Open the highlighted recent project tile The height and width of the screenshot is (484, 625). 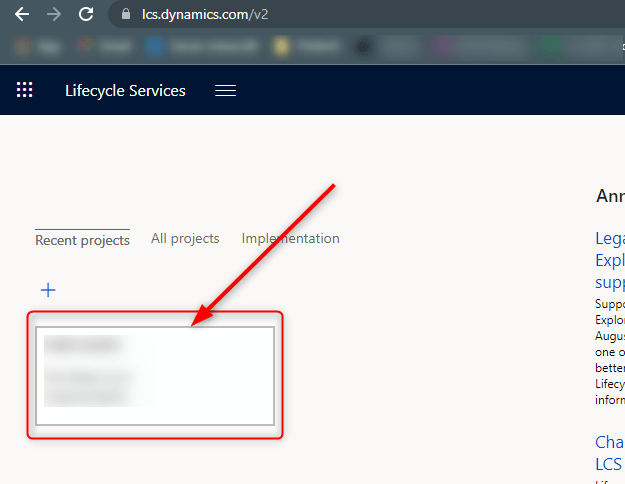click(x=155, y=375)
